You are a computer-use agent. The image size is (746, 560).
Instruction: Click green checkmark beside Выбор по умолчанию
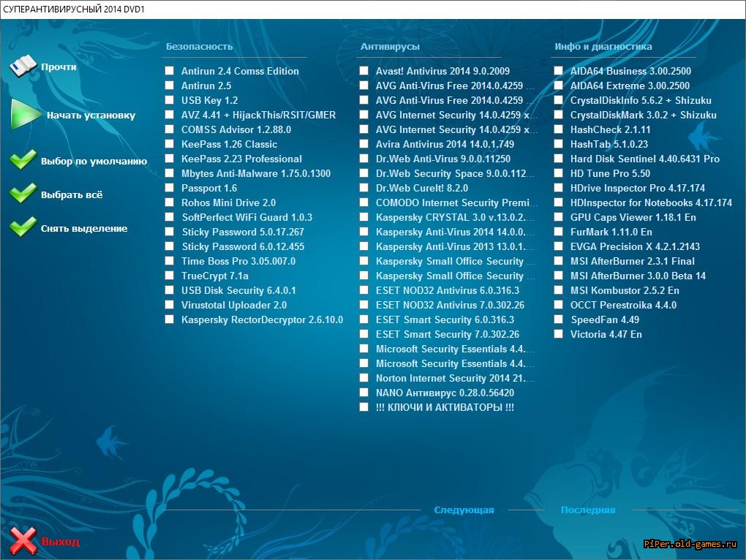(x=23, y=159)
